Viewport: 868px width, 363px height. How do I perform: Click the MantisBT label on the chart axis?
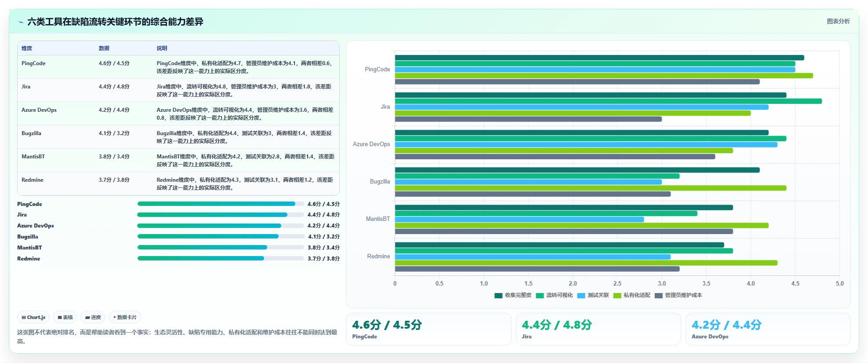[378, 219]
